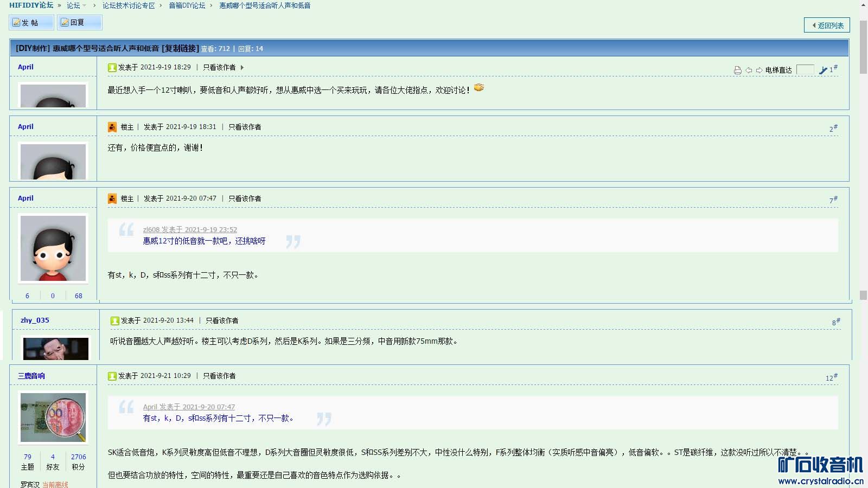
Task: Click the orange 楼主 icon on 18:31 post
Action: tap(112, 127)
